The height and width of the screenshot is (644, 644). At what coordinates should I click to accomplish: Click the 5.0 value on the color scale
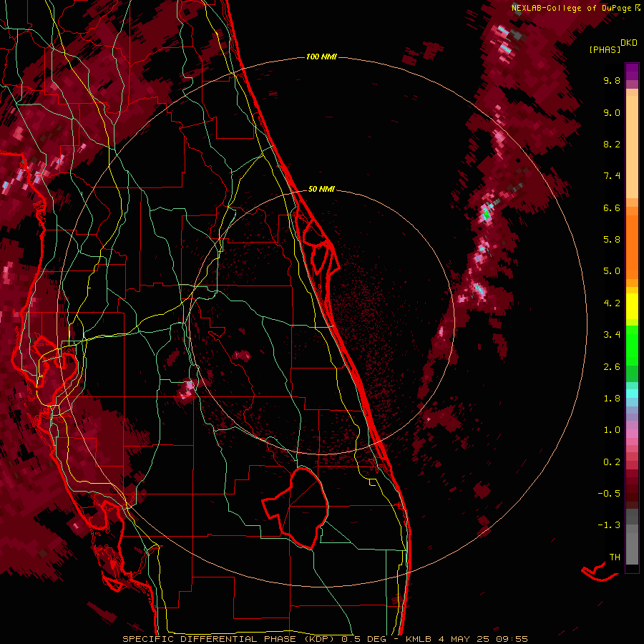[612, 271]
